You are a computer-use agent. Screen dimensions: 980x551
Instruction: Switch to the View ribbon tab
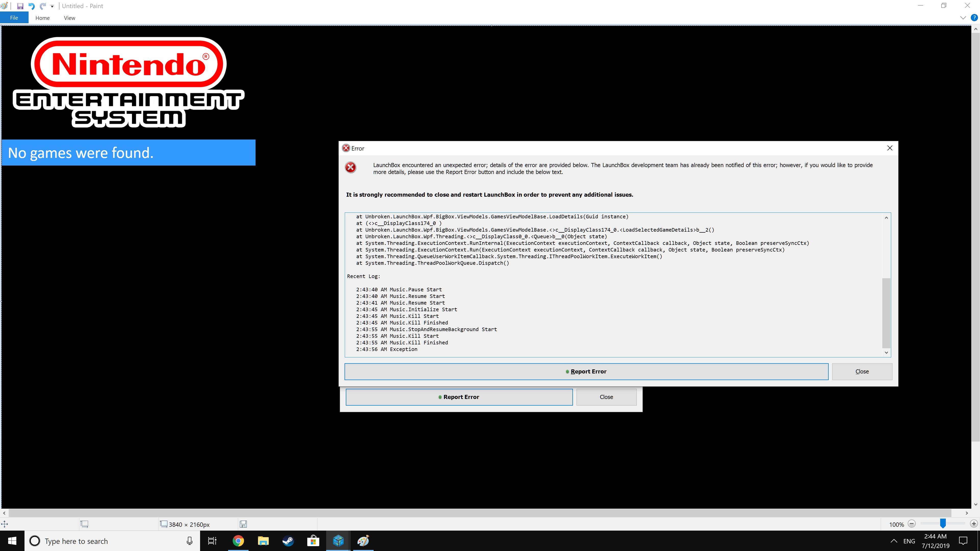coord(70,18)
